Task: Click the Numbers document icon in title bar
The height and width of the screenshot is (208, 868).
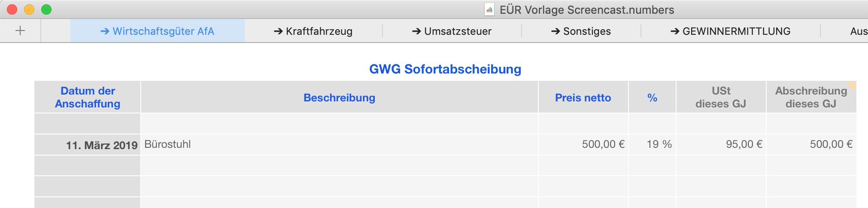Action: 489,9
